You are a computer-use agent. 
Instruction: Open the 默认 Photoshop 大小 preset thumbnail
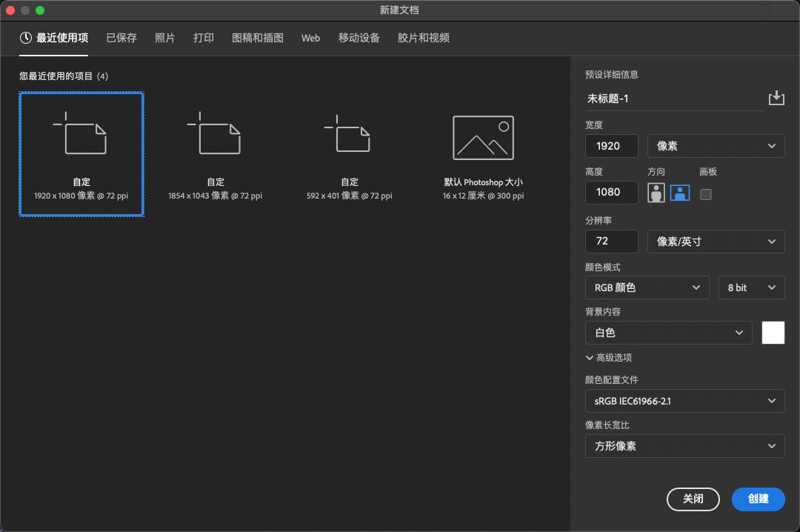(x=483, y=138)
